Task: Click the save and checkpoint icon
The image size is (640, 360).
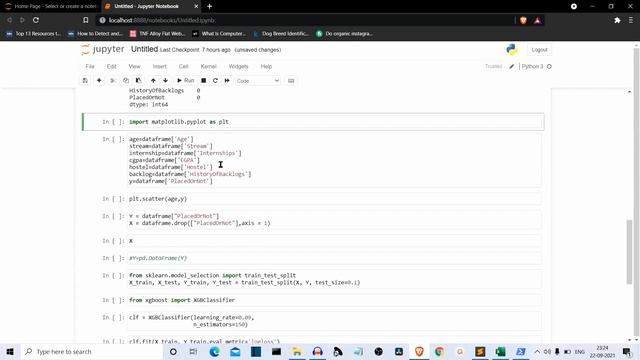Action: 85,81
